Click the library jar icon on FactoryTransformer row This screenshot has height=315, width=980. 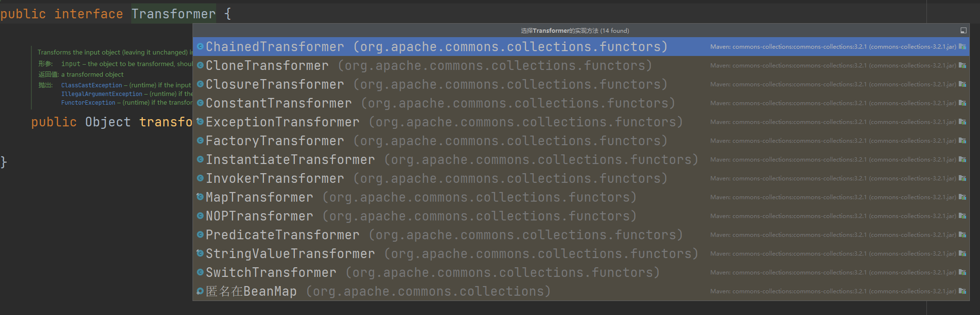click(962, 141)
